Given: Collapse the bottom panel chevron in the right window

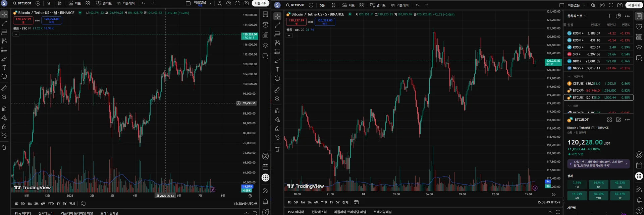Looking at the screenshot, I should pyautogui.click(x=550, y=212).
